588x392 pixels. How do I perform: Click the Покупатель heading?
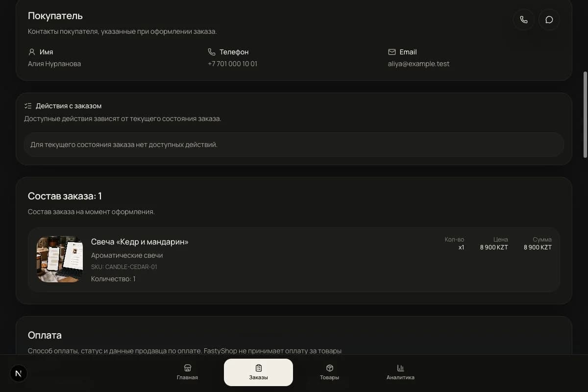point(55,16)
